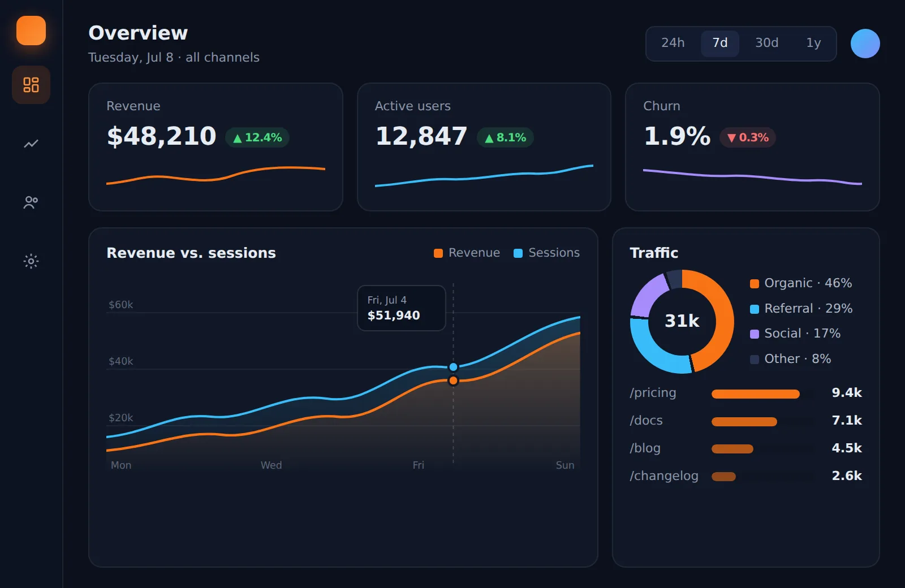Click the 1.9% churn figure

coord(677,136)
